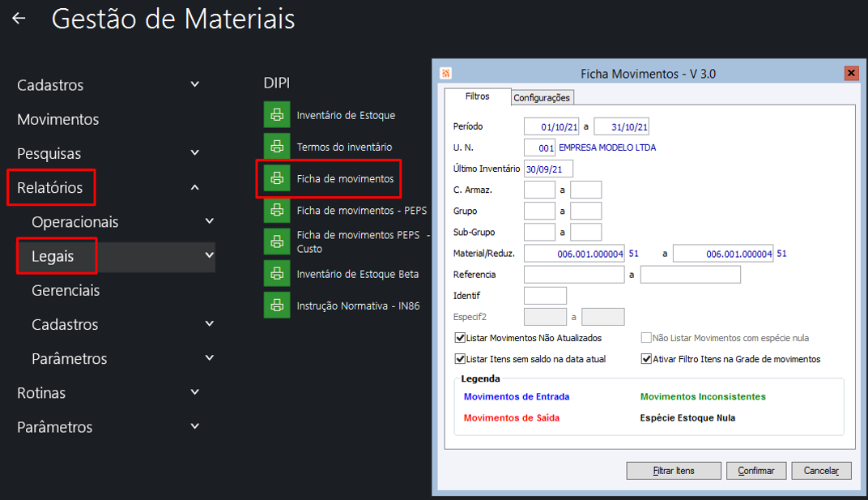Click the printer icon for Ficha de movimentos
Screen dimensions: 868x500
pyautogui.click(x=277, y=178)
